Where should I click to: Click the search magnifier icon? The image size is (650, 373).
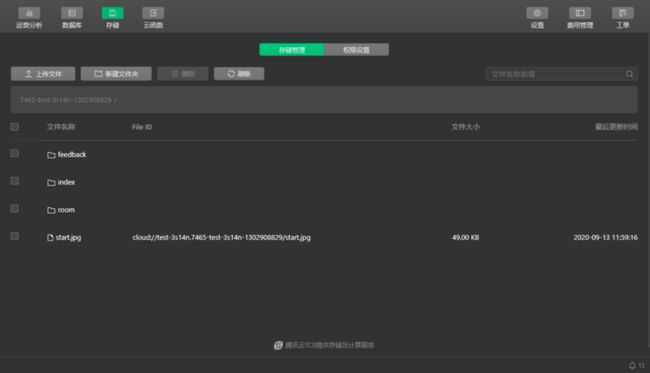629,74
